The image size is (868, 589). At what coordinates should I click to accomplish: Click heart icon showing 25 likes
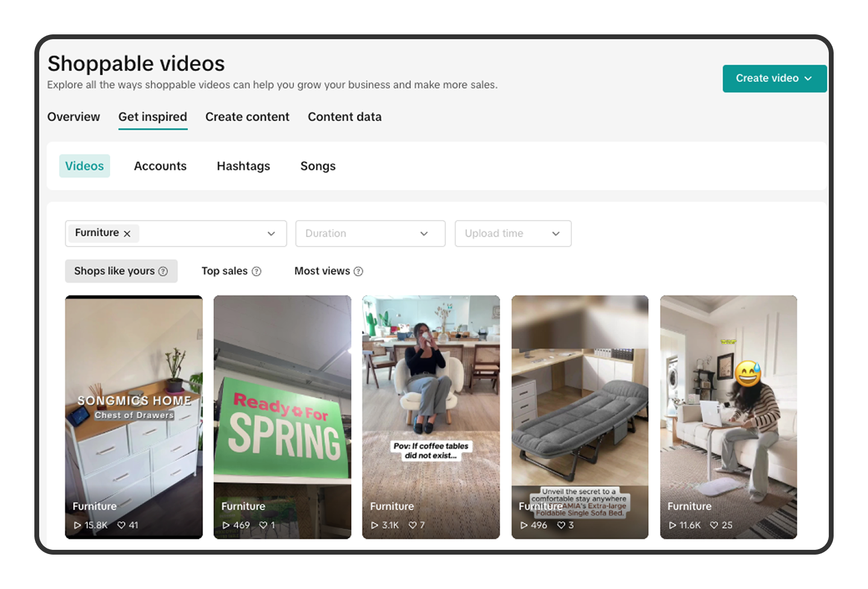(x=714, y=526)
